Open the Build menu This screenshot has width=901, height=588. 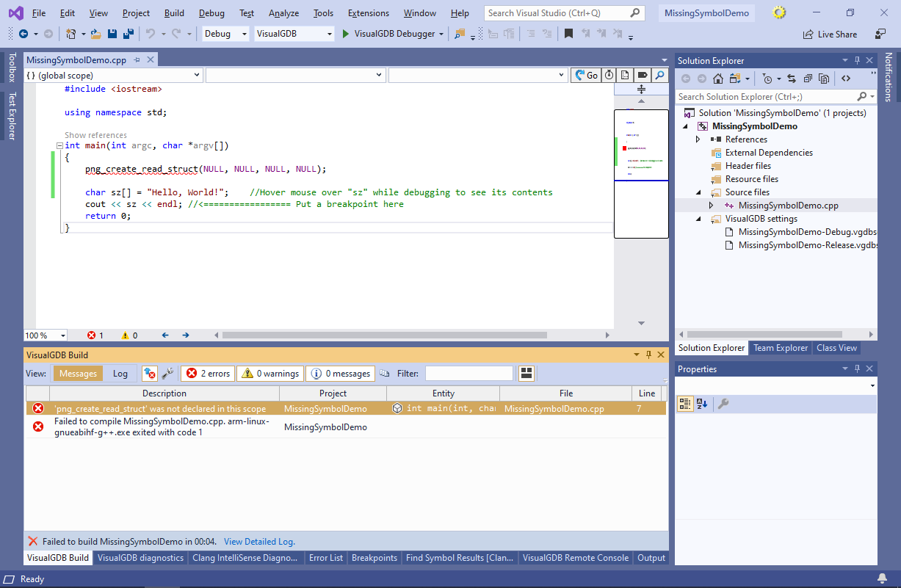coord(174,13)
